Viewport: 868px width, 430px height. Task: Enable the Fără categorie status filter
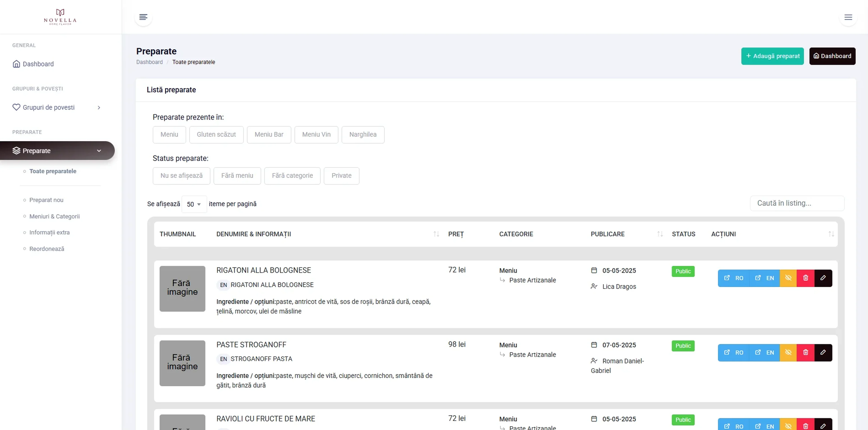coord(292,176)
